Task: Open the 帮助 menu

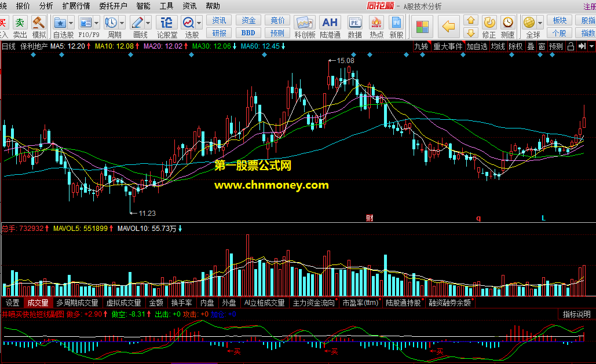Action: click(x=213, y=6)
